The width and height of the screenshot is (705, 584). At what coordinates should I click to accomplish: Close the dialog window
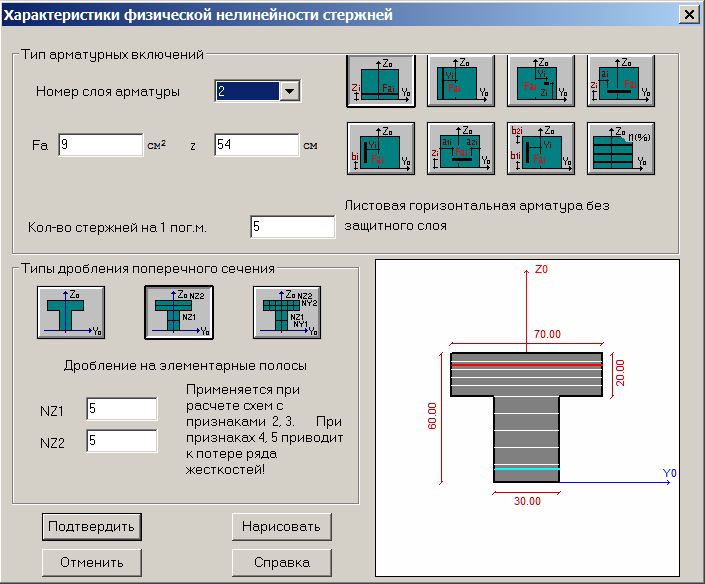[689, 15]
